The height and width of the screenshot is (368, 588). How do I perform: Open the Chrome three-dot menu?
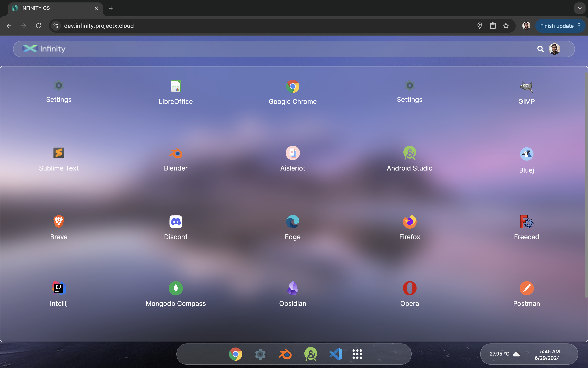point(579,26)
